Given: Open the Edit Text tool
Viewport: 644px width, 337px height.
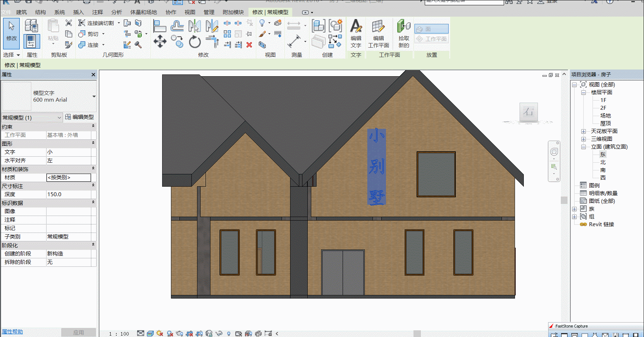Looking at the screenshot, I should (x=356, y=34).
